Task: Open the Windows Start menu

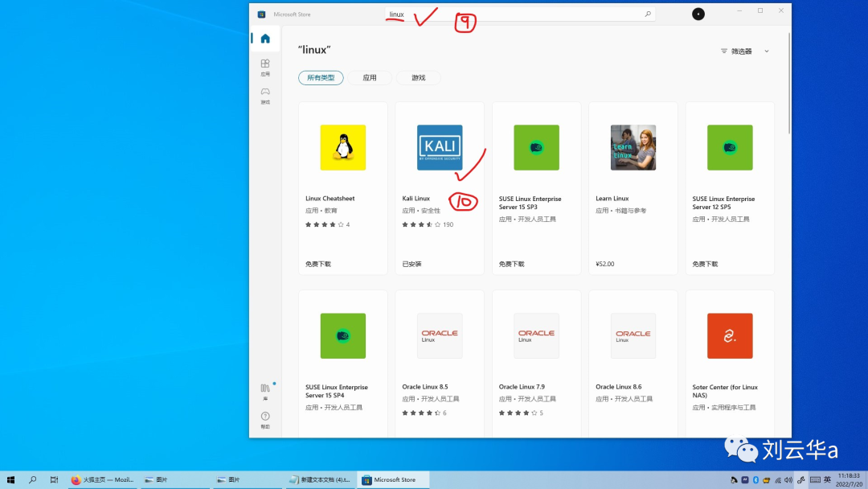Action: tap(10, 479)
